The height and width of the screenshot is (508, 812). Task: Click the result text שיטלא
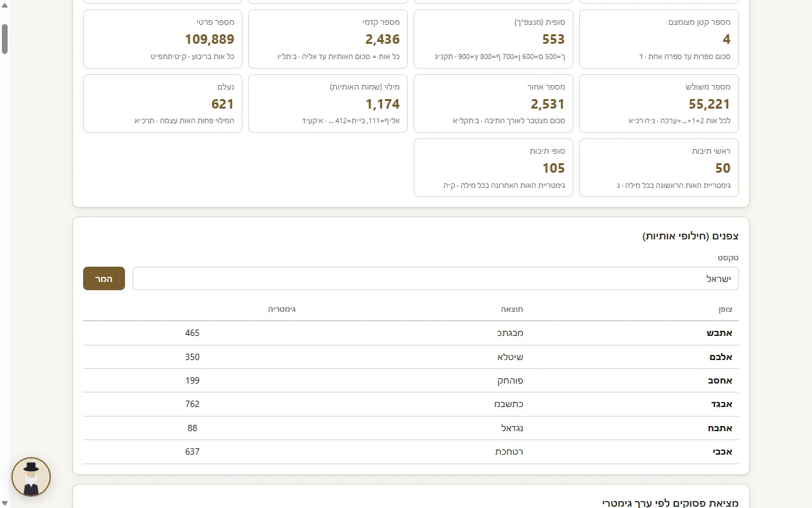point(511,357)
